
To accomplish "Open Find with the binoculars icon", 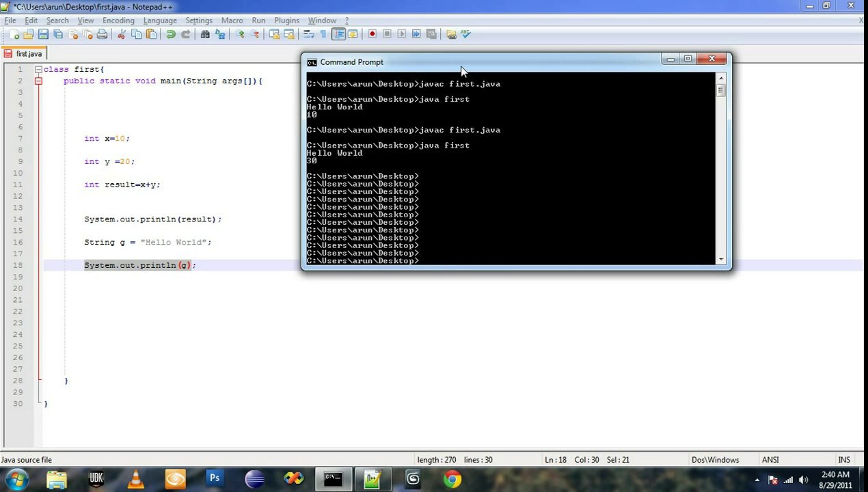I will pyautogui.click(x=205, y=34).
